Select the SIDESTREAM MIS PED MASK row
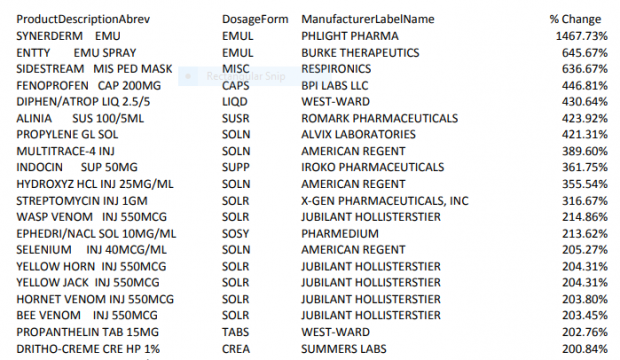This screenshot has height=360, width=620. click(312, 69)
